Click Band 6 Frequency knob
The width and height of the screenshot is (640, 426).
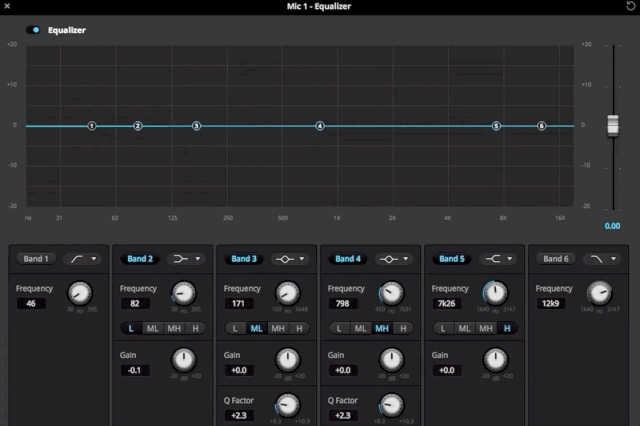600,293
